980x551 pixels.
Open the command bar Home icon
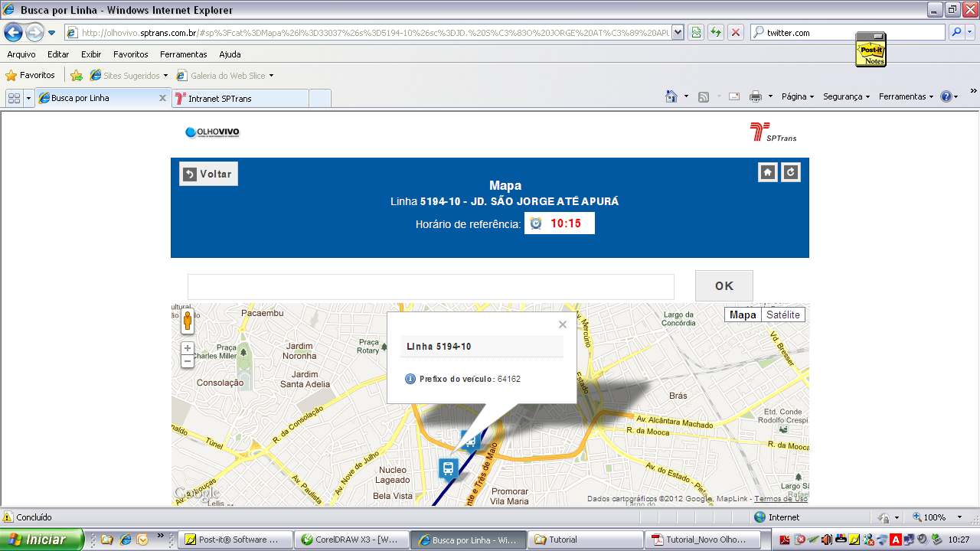coord(671,96)
